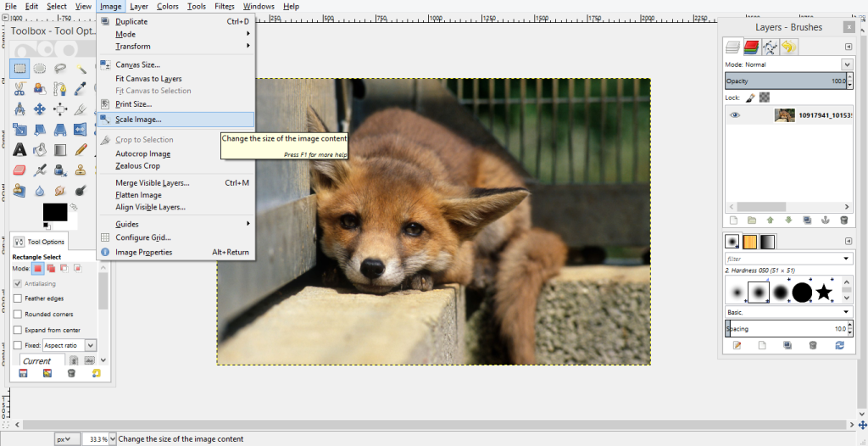868x446 pixels.
Task: Switch to the Gradients tab
Action: click(766, 242)
